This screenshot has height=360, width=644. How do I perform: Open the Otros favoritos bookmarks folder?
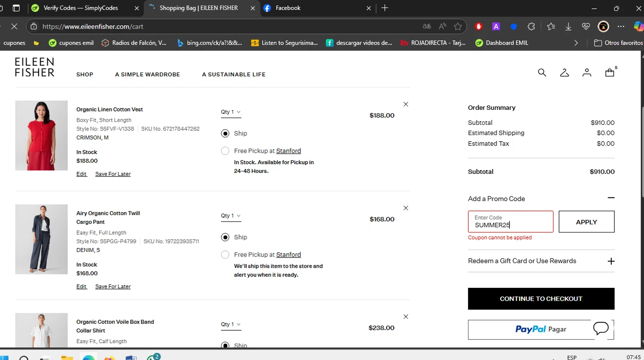[x=618, y=43]
